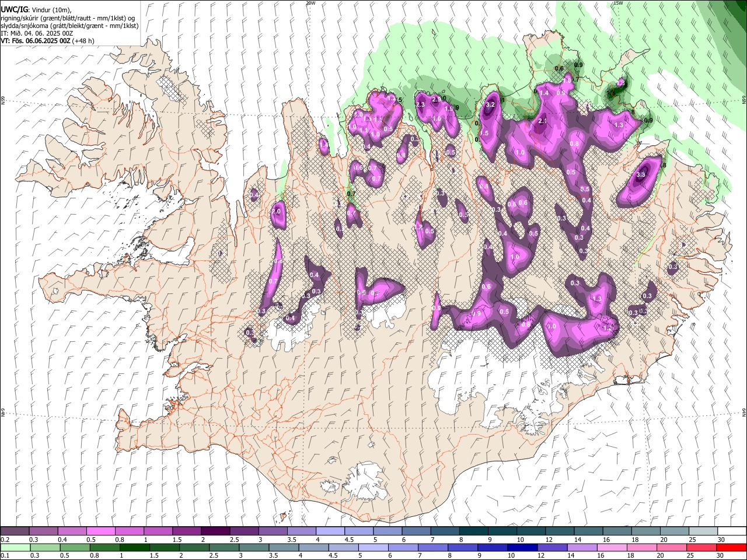Pick the bright magenta swatch between 0.5 and 0.8
Screen dimensions: 747x560
[101, 531]
